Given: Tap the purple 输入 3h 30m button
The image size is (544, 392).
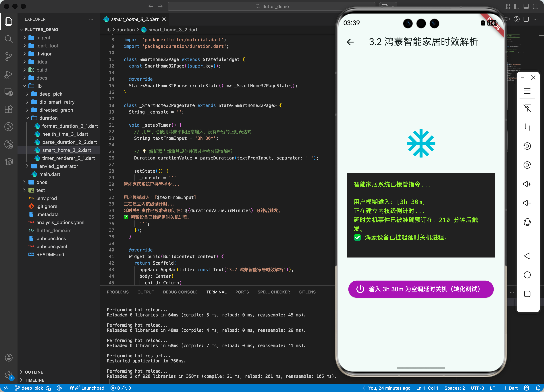Looking at the screenshot, I should 421,289.
